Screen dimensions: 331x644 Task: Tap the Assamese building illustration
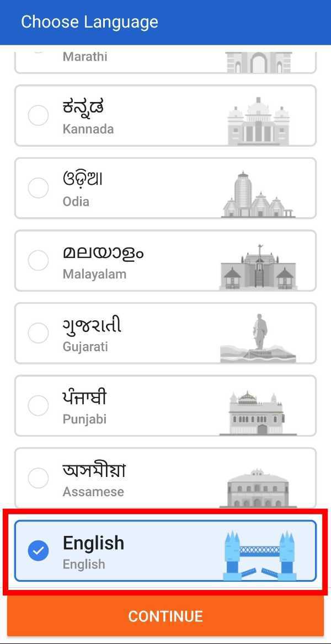[x=258, y=488]
